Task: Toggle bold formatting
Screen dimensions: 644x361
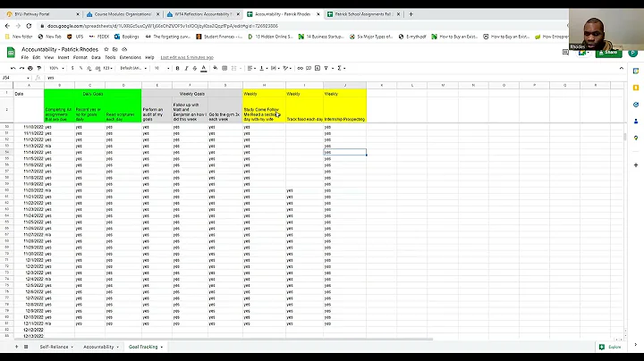Action: pyautogui.click(x=177, y=68)
